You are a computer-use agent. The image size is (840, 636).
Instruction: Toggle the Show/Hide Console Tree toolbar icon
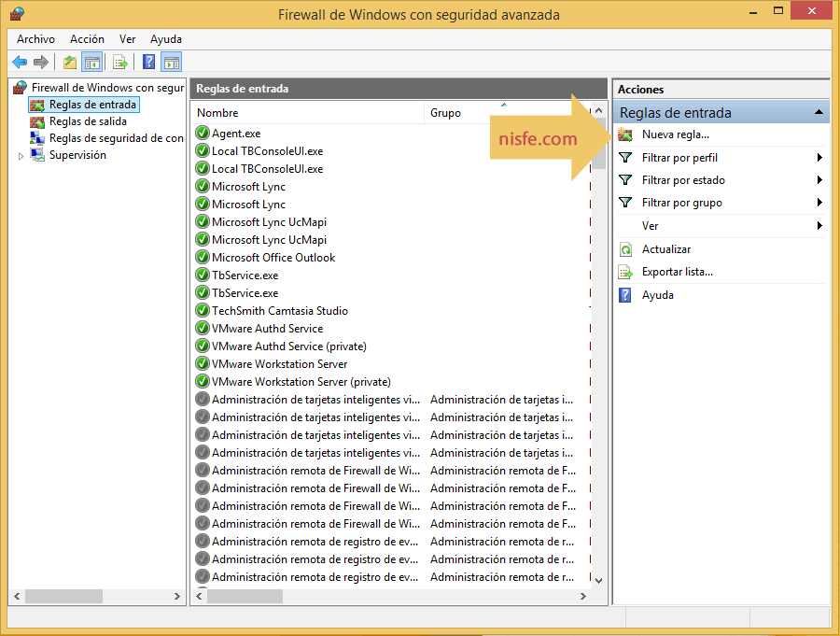tap(92, 63)
